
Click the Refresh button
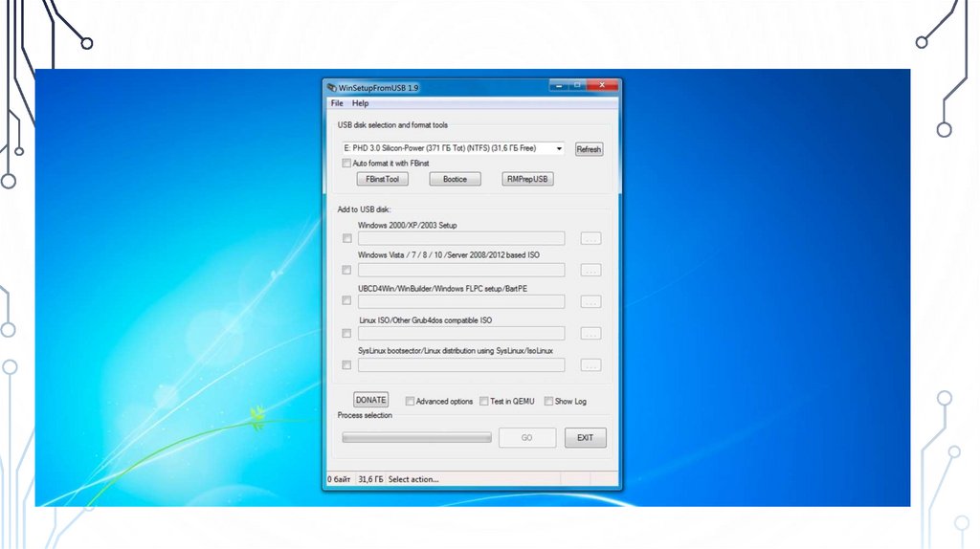coord(589,149)
